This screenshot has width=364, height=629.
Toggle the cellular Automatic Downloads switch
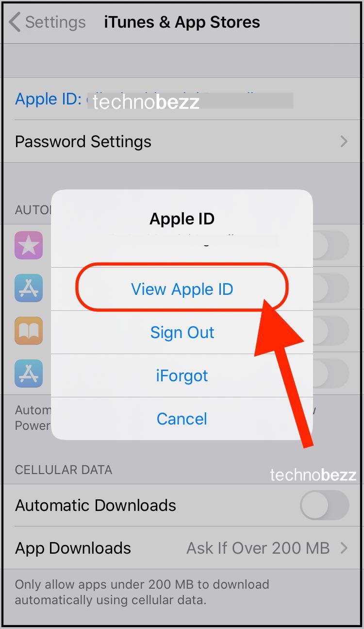(325, 505)
